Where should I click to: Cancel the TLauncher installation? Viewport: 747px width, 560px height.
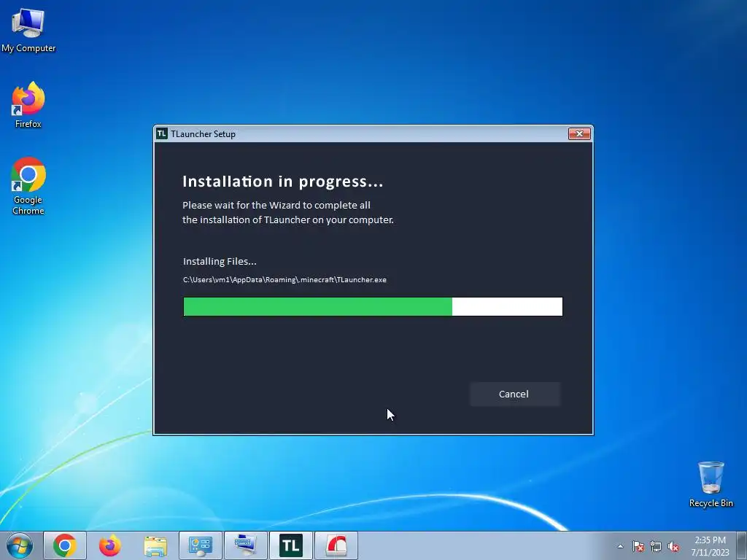(x=514, y=394)
